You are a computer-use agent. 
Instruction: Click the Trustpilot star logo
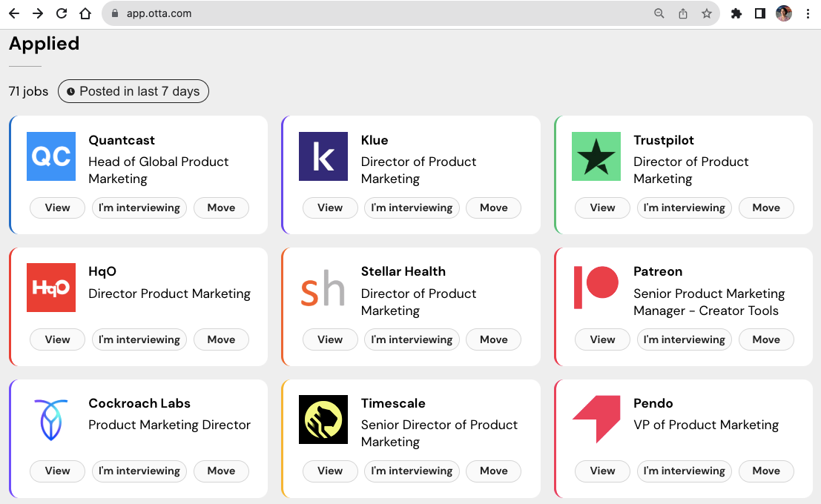(596, 156)
